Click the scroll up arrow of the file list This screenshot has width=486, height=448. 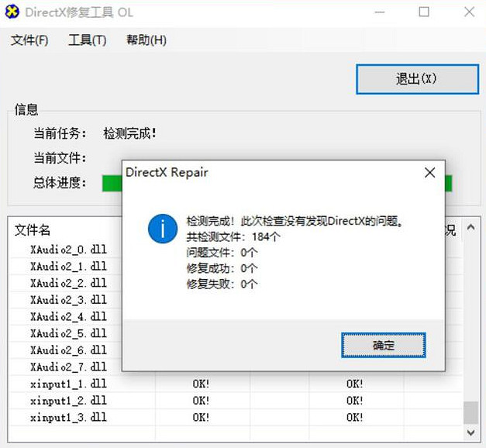tap(470, 228)
